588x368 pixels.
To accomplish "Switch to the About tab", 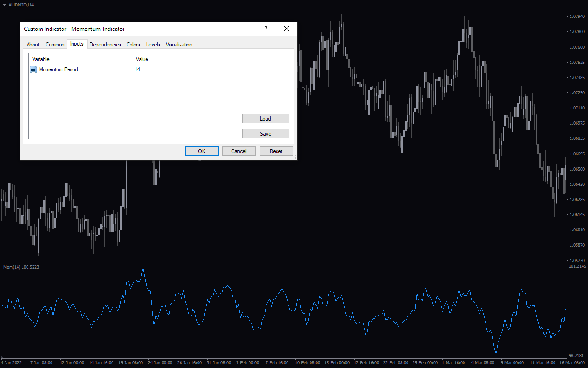I will (33, 45).
